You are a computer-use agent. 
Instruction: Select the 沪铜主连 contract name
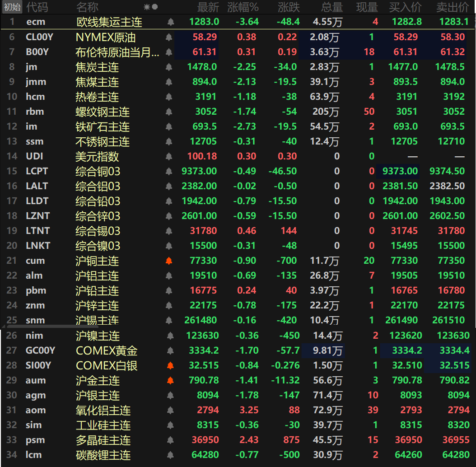97,261
